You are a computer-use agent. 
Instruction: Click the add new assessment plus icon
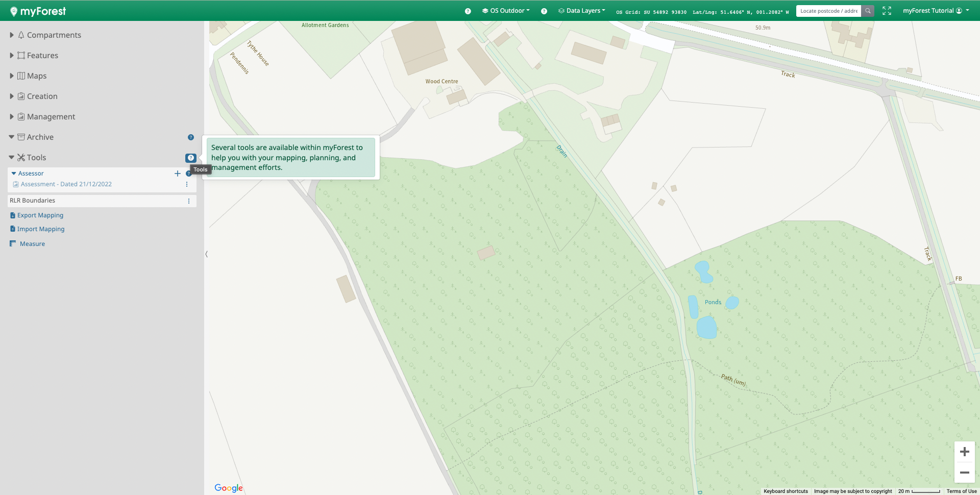click(178, 174)
